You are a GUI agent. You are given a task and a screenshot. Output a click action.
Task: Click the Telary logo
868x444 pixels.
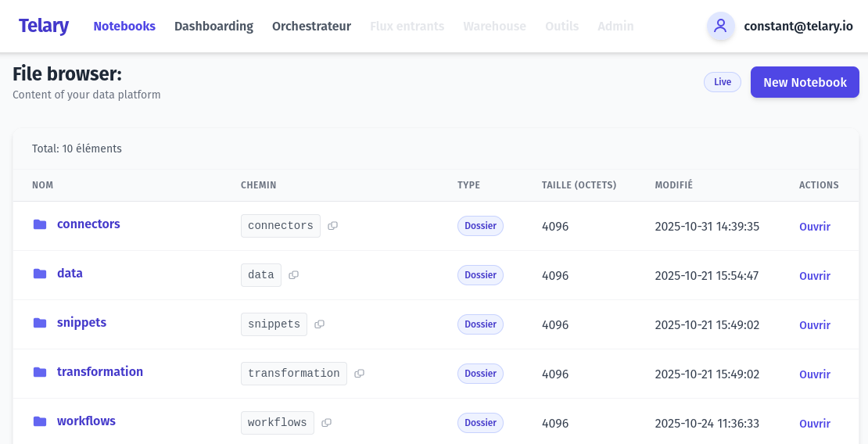[x=44, y=26]
